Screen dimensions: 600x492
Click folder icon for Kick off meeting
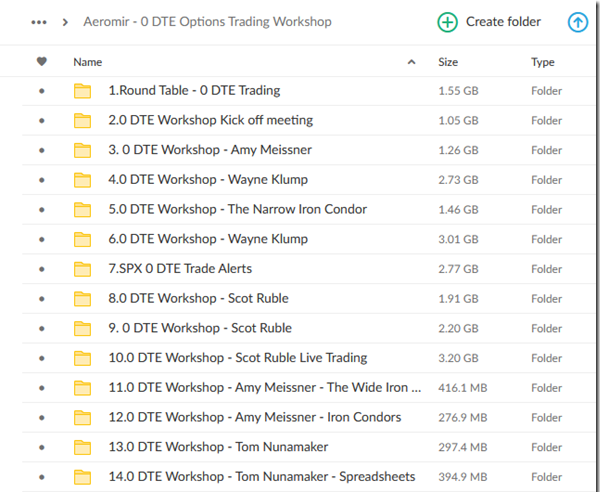[x=82, y=121]
